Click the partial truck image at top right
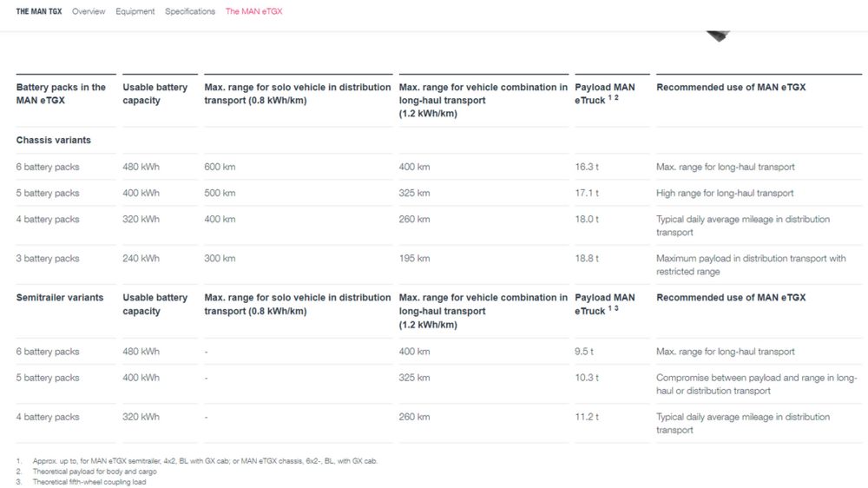This screenshot has width=868, height=488. pos(717,36)
